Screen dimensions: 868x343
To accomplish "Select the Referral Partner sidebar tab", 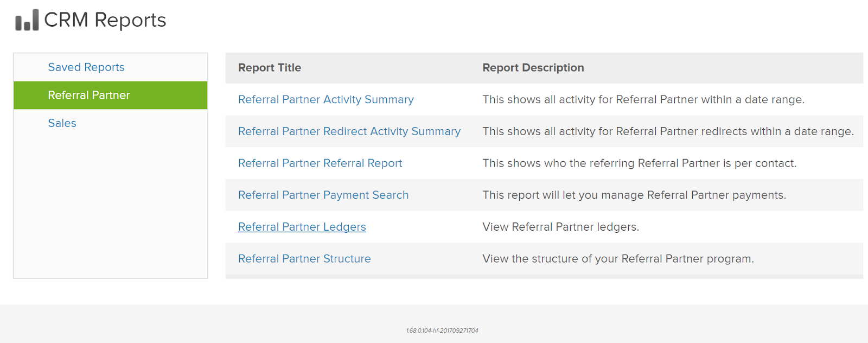I will tap(111, 96).
